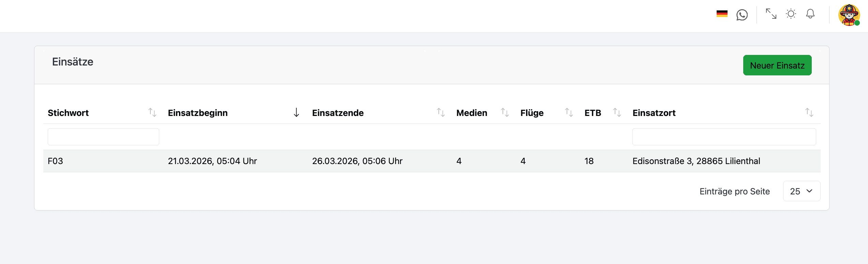Click the Edisonstraße 3 address cell

pyautogui.click(x=696, y=161)
